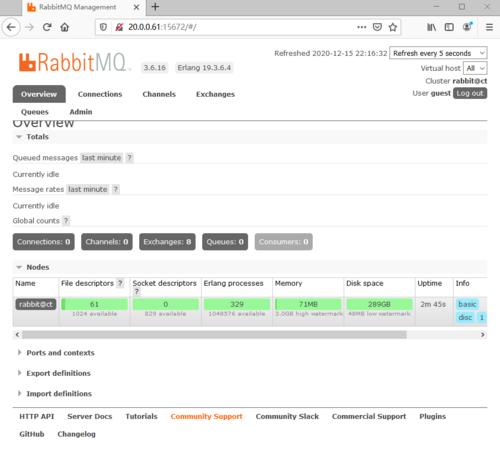Show sidebar using toolbar sidebar icon
500x457 pixels.
tap(449, 27)
